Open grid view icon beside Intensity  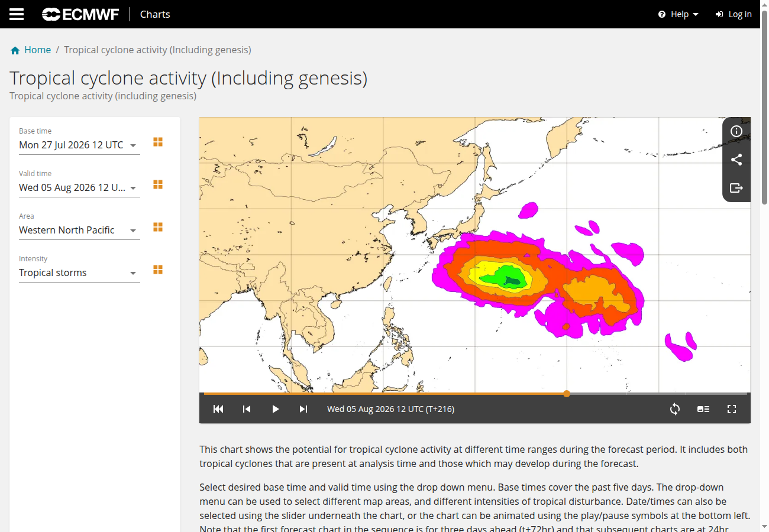[158, 270]
